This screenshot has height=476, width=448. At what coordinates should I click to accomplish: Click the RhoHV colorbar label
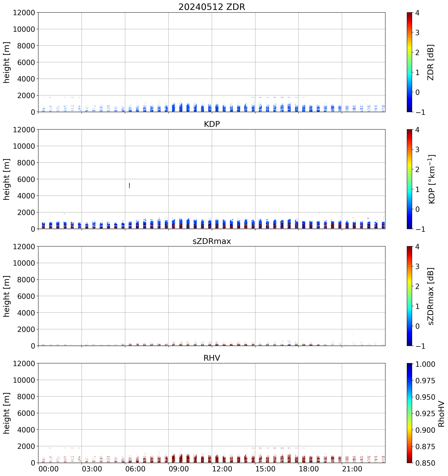pos(441,414)
